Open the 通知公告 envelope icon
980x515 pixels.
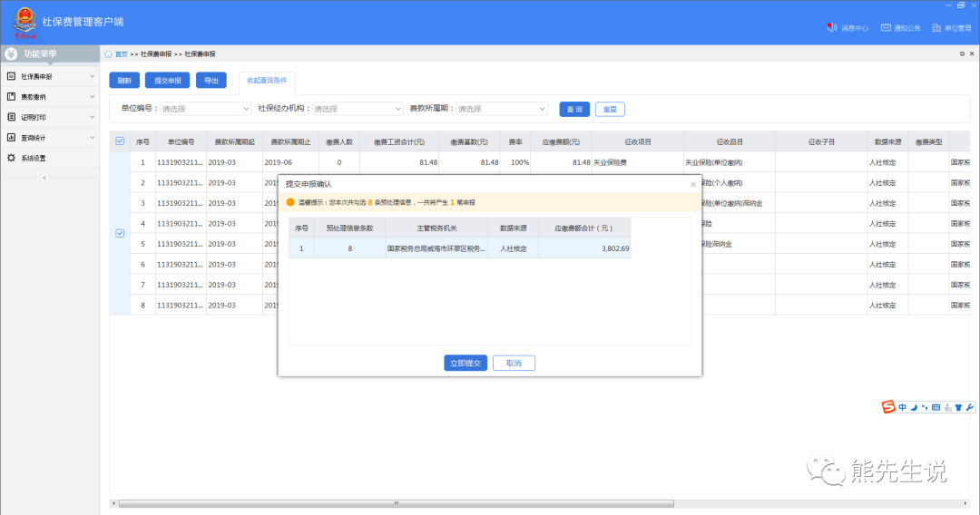[886, 27]
